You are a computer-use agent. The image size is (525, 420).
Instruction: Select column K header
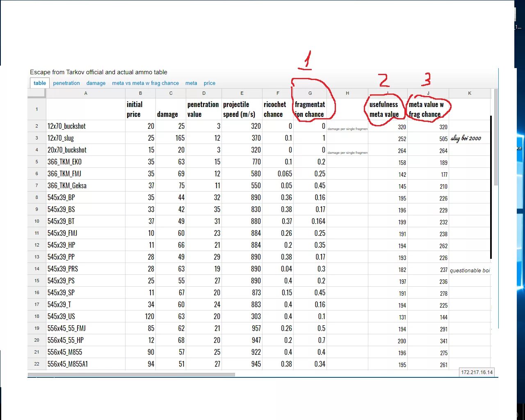pyautogui.click(x=470, y=93)
